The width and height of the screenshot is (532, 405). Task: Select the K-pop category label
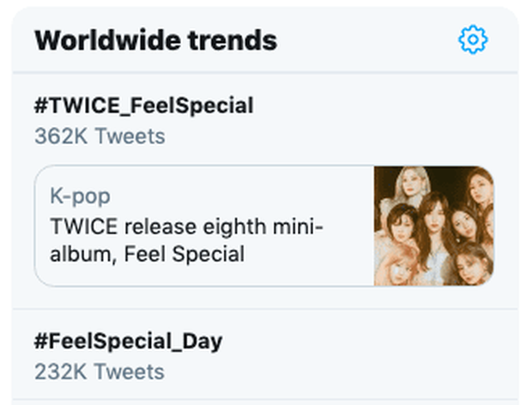point(80,196)
